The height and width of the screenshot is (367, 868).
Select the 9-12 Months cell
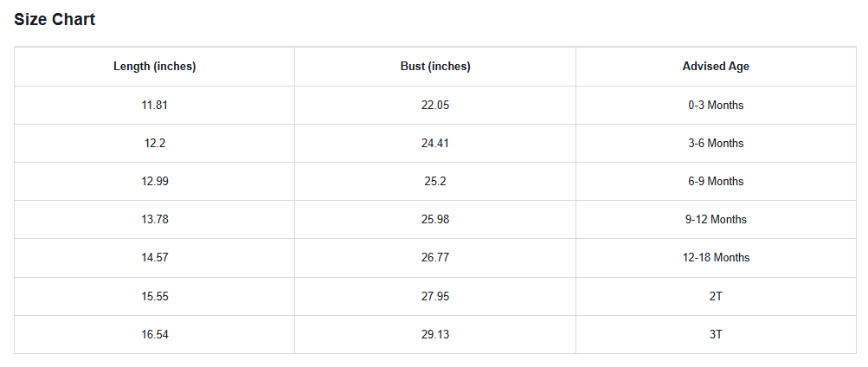click(x=716, y=220)
